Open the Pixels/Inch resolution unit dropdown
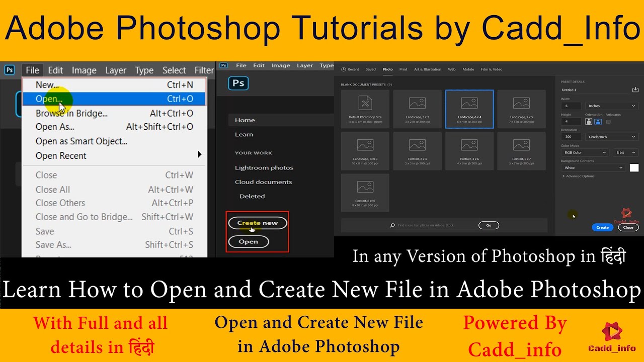Screen dimensions: 644x362 click(x=612, y=137)
